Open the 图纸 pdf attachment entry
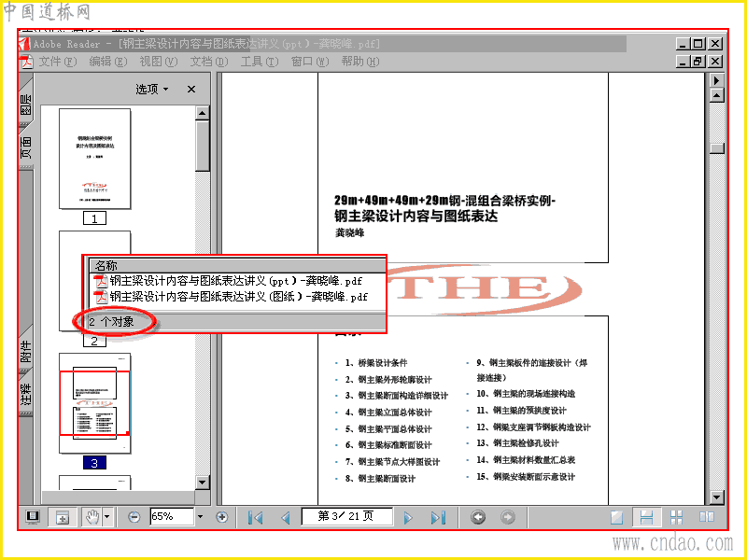The width and height of the screenshot is (747, 560). point(232,297)
